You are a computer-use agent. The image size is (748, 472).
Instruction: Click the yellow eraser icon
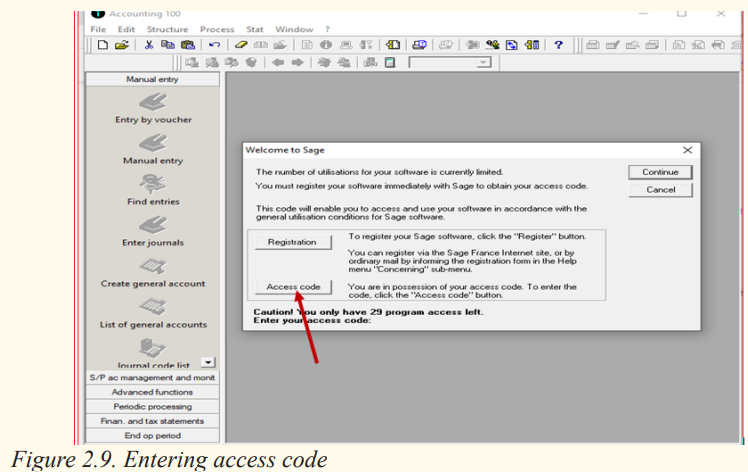241,45
